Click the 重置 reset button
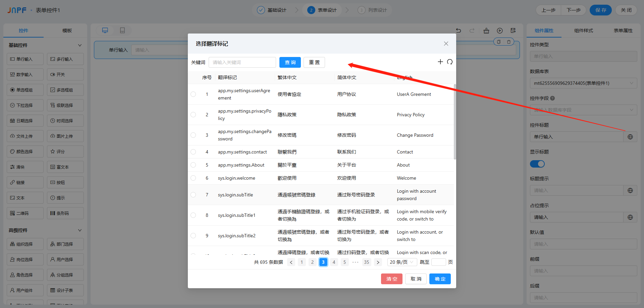 pyautogui.click(x=314, y=62)
